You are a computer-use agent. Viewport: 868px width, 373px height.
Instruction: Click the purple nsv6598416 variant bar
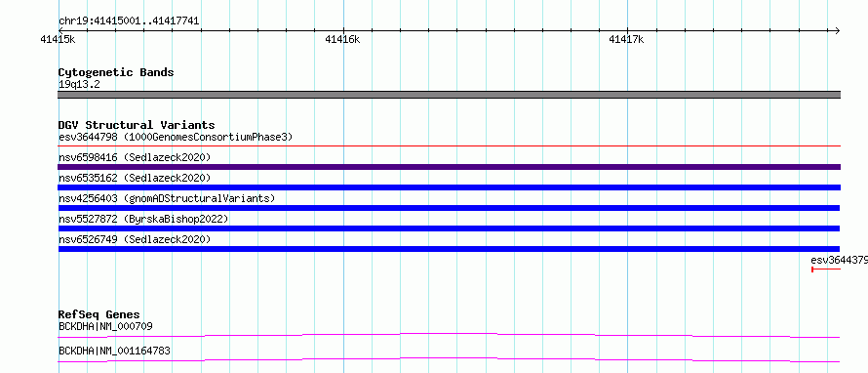[x=450, y=167]
